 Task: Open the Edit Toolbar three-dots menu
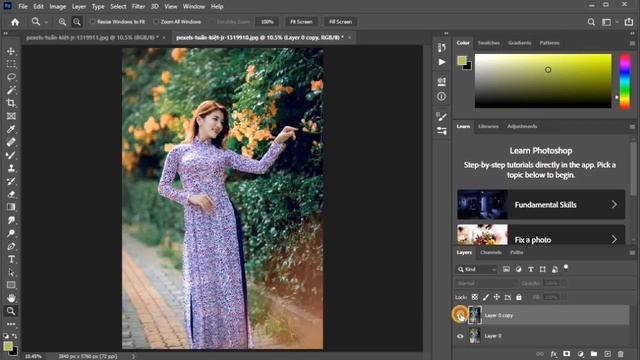11,324
